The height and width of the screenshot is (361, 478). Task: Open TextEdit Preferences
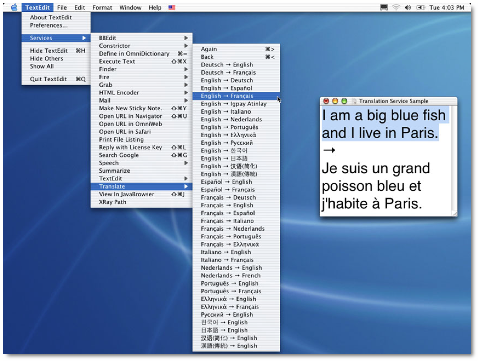click(x=56, y=25)
